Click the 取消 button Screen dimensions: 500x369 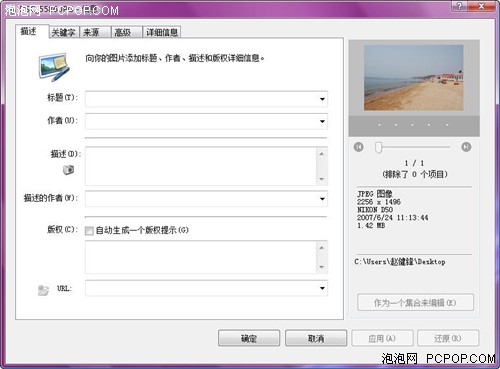pyautogui.click(x=316, y=338)
